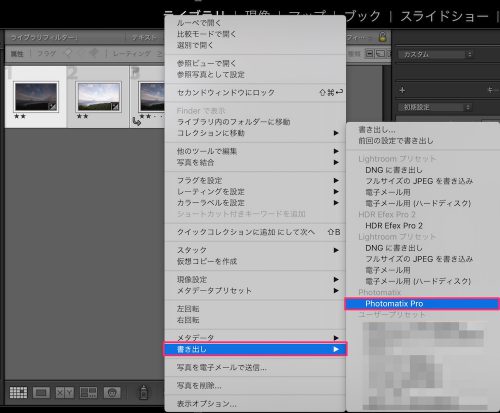This screenshot has width=500, height=413.
Task: Open the 初期設定 dropdown
Action: (435, 107)
